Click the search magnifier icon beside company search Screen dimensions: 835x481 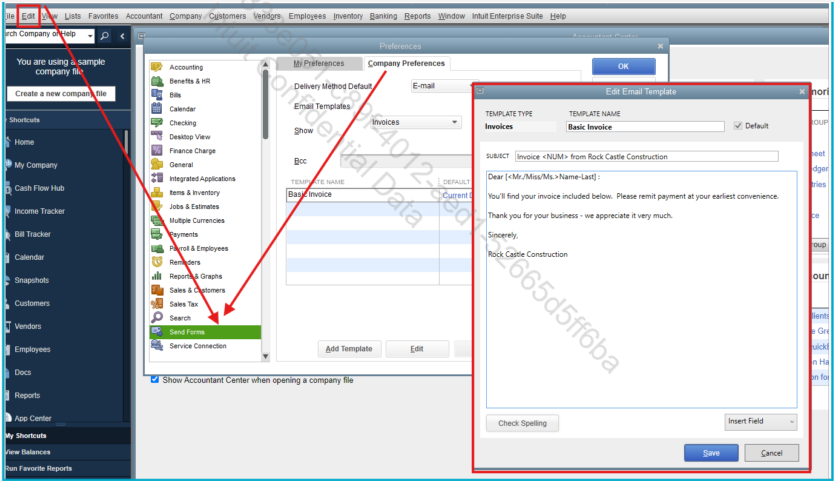coord(105,36)
